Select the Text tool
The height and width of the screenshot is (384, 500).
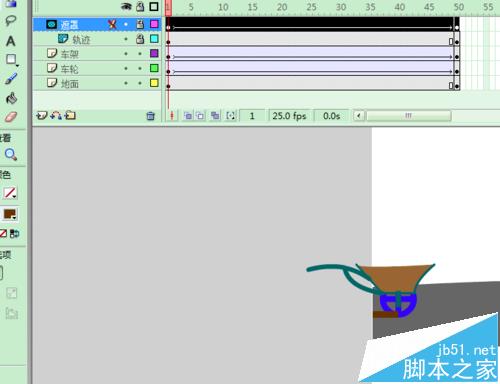[x=10, y=41]
